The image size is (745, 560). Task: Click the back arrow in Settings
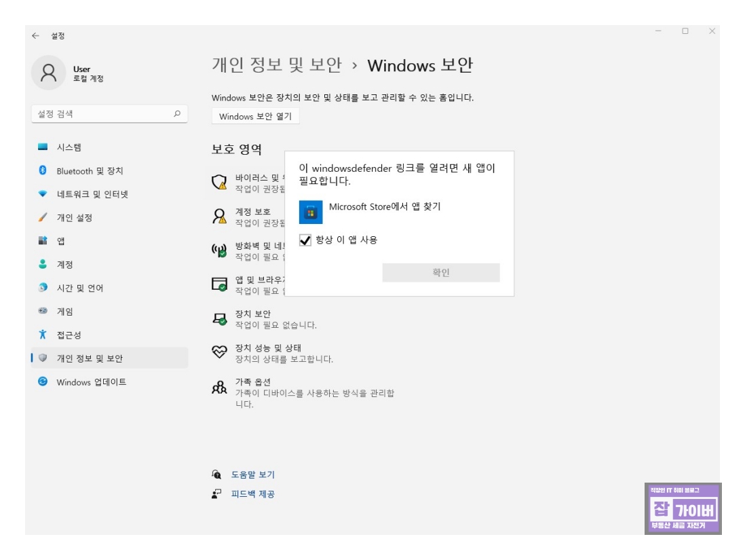coord(36,36)
